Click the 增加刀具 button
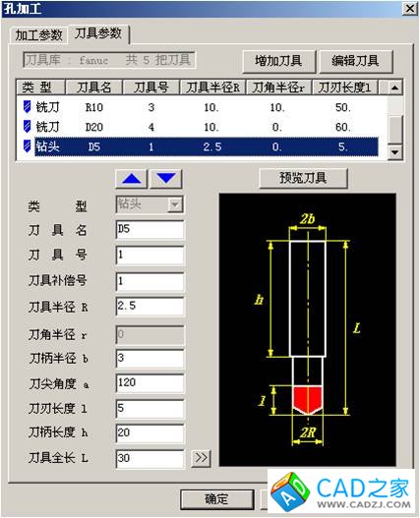Screen dimensions: 420x518 click(278, 61)
